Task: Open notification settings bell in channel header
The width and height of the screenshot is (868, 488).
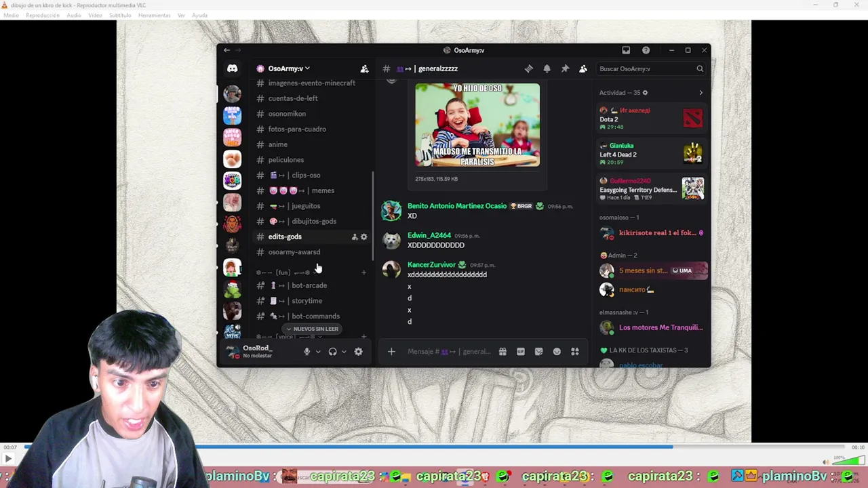Action: coord(547,68)
